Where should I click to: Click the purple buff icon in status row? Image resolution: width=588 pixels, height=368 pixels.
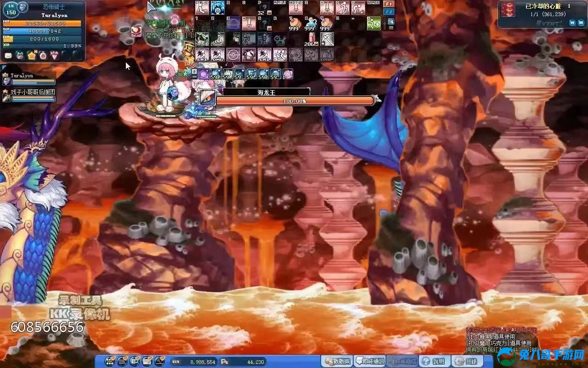(x=204, y=74)
